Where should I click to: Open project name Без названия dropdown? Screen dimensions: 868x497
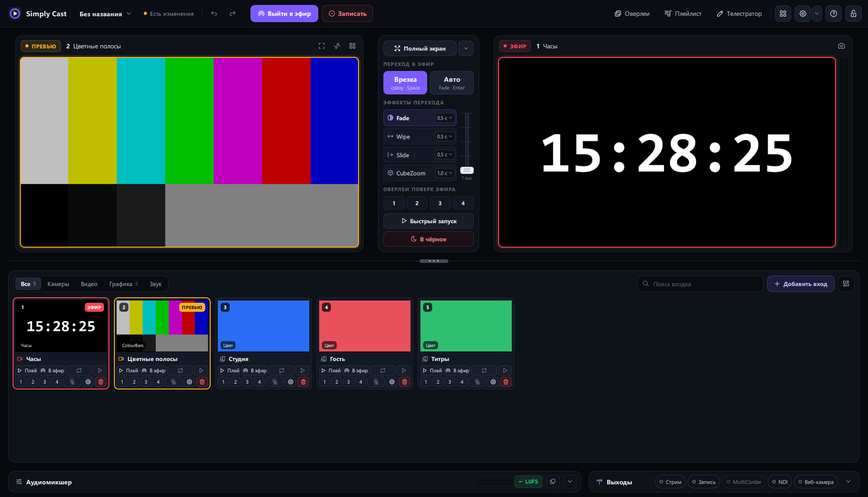coord(105,14)
